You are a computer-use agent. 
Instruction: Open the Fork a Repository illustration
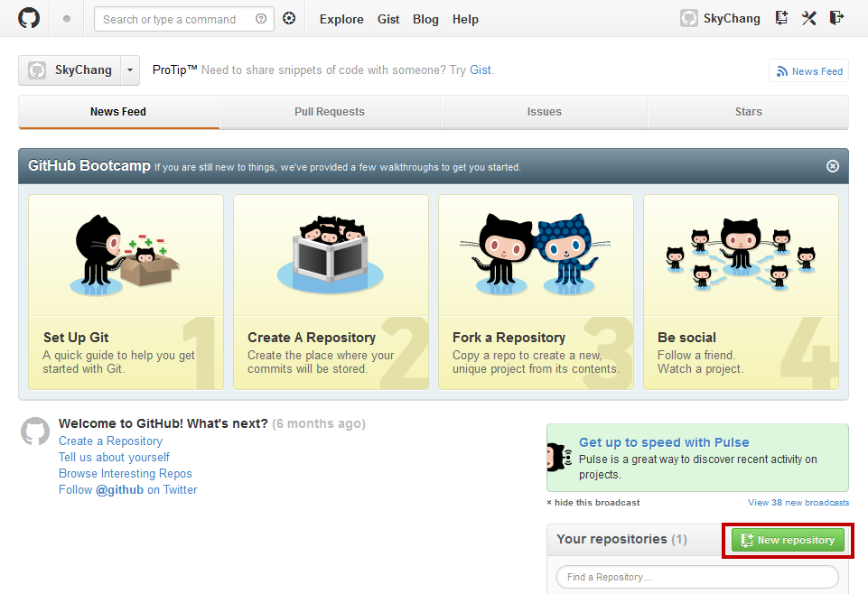coord(536,255)
